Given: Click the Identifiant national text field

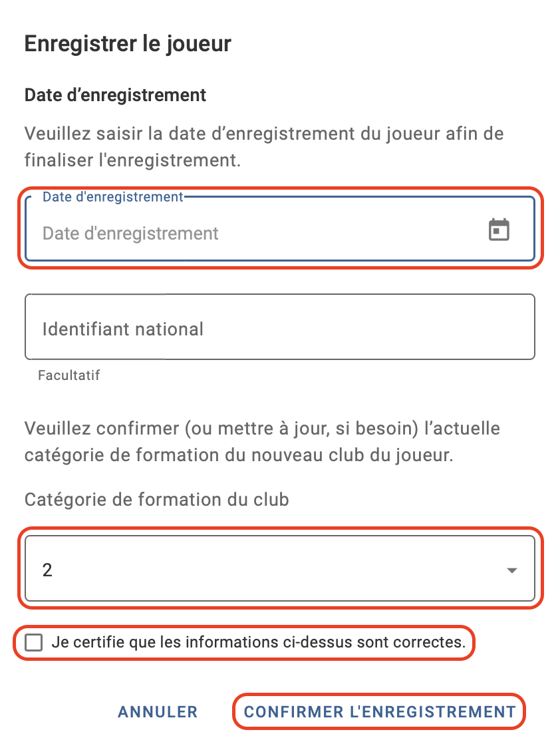Looking at the screenshot, I should (x=280, y=327).
